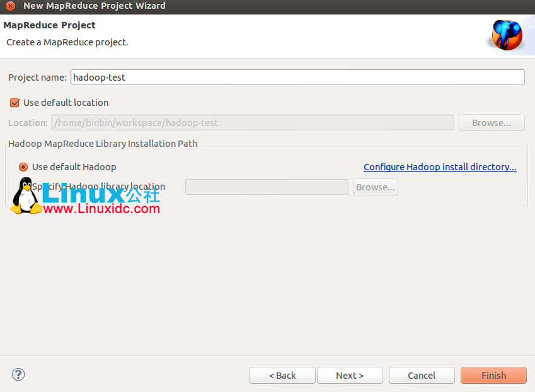Click Browse next to the Location field
The width and height of the screenshot is (535, 392).
pyautogui.click(x=492, y=122)
